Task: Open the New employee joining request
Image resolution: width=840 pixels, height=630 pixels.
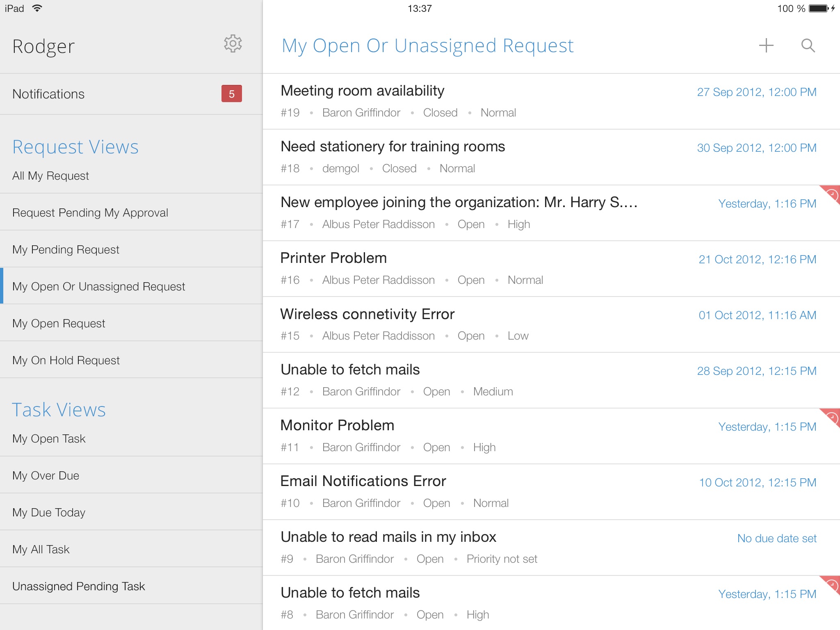Action: [x=551, y=213]
